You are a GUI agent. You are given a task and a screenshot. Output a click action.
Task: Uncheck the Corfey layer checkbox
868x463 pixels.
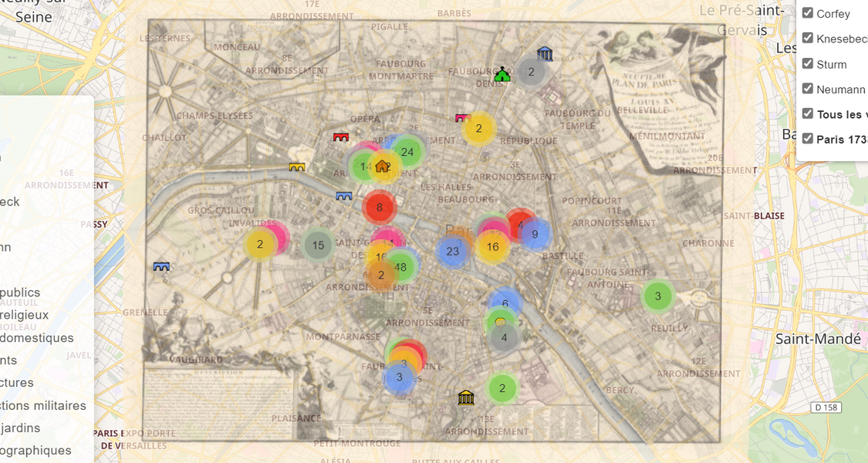coord(808,13)
